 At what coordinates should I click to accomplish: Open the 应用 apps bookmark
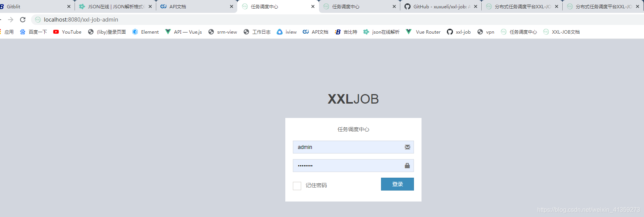7,32
